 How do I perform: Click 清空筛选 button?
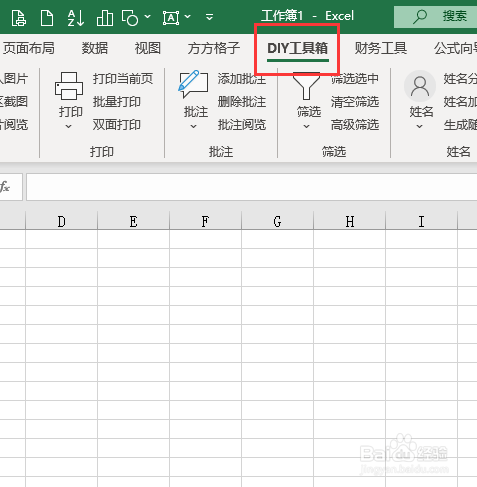355,102
